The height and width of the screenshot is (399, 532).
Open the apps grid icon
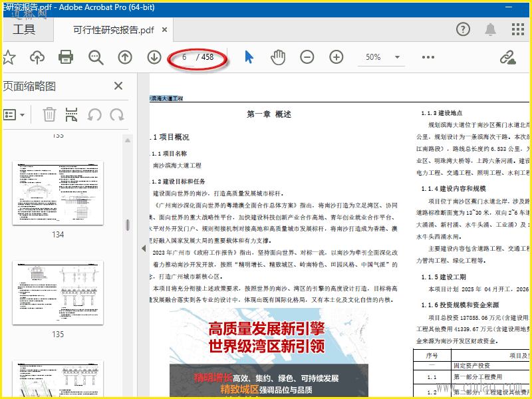point(518,29)
